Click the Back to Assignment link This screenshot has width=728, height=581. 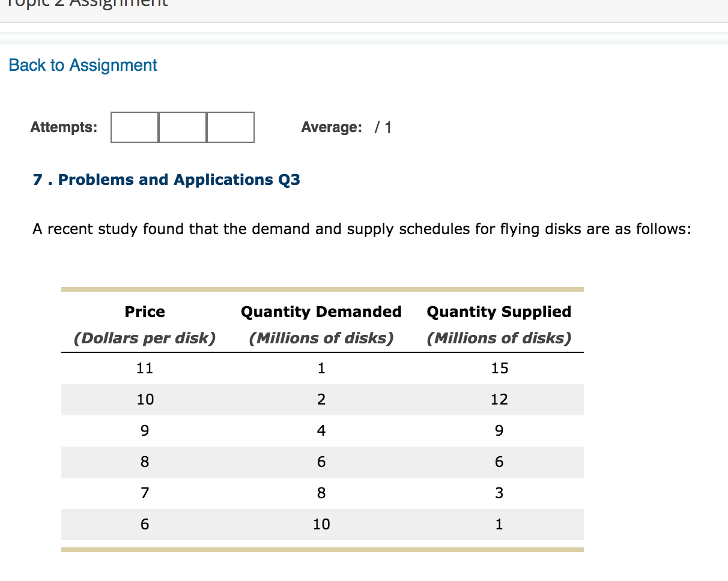click(x=82, y=65)
